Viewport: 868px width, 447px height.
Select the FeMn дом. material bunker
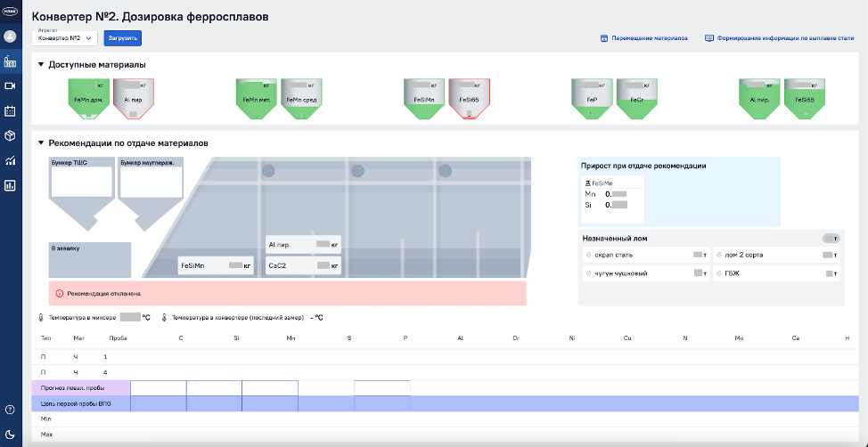pos(88,99)
